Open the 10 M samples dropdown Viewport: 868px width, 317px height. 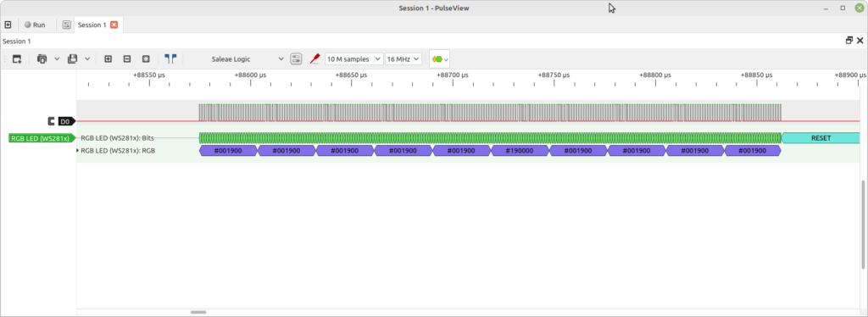coord(353,58)
